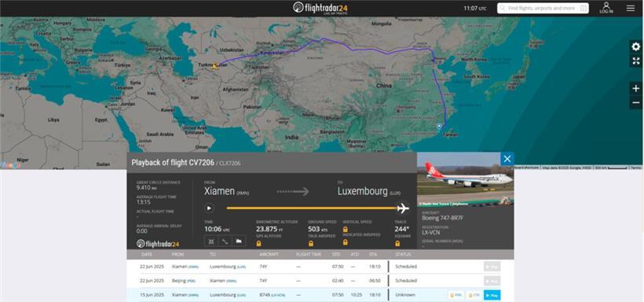Click the AIRCRAFT column header

click(269, 254)
